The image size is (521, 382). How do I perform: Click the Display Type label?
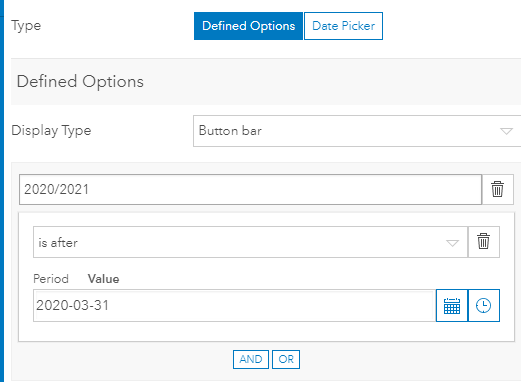tap(51, 131)
